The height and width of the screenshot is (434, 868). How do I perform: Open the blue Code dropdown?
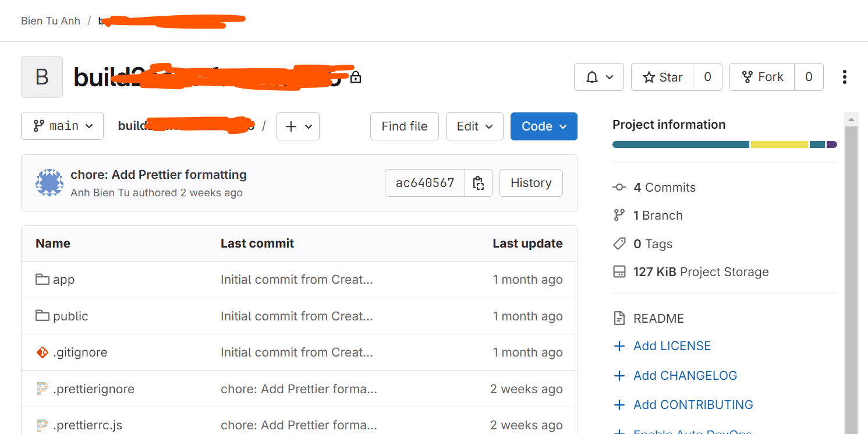543,126
